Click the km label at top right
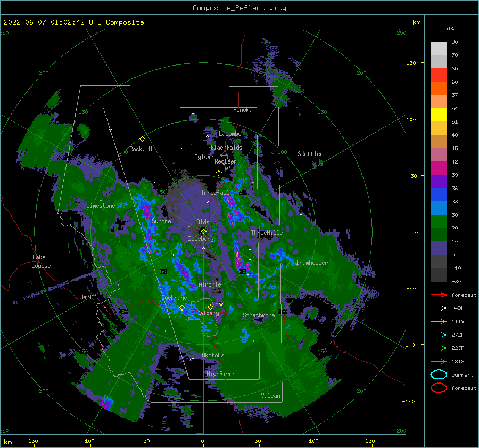This screenshot has width=479, height=448. 416,22
